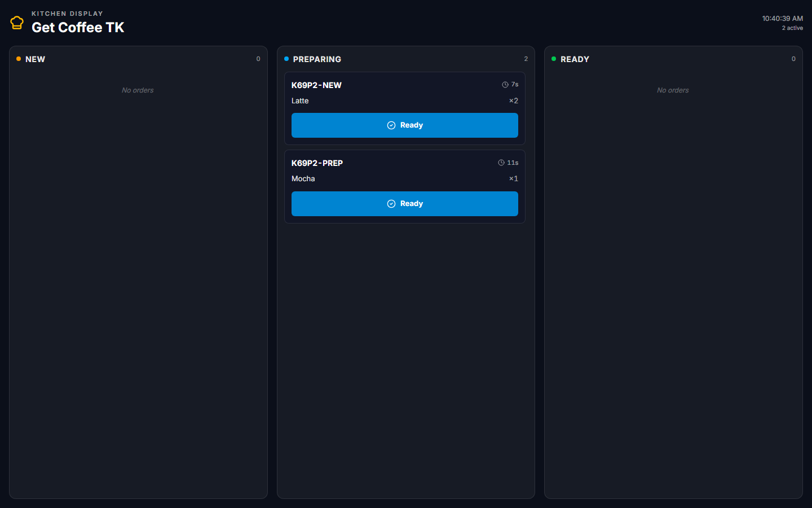Click the clock icon on K69P2-PREP order

pos(501,163)
